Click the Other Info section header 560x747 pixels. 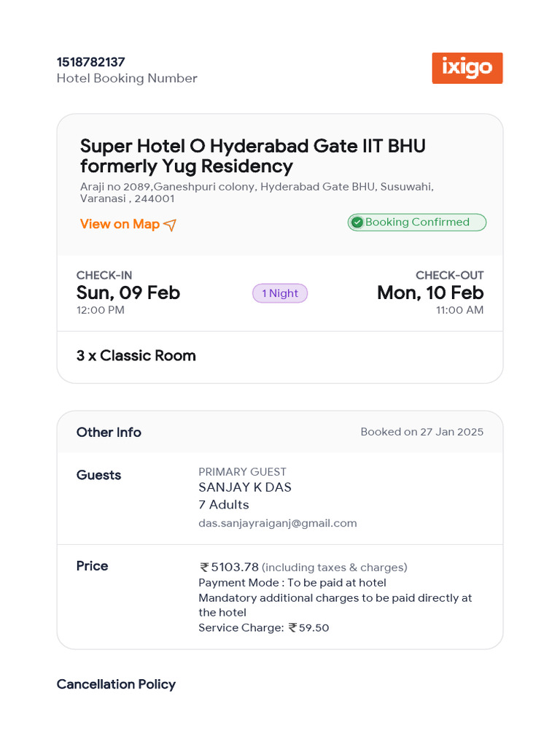pos(109,432)
